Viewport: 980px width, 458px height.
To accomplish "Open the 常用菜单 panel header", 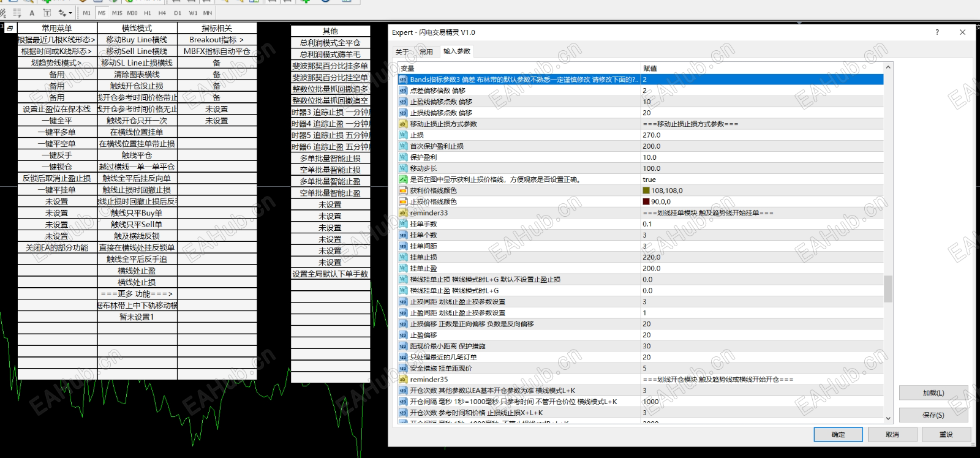I will [x=57, y=28].
